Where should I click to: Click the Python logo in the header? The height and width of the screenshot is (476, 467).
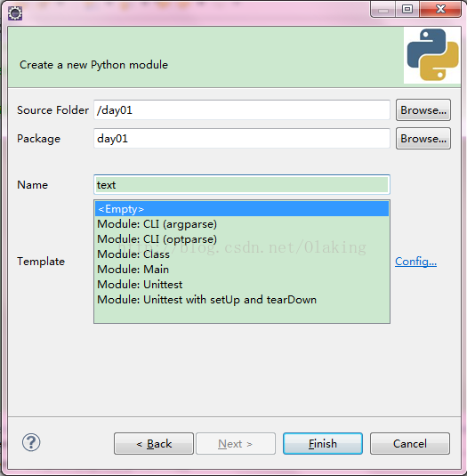[432, 54]
